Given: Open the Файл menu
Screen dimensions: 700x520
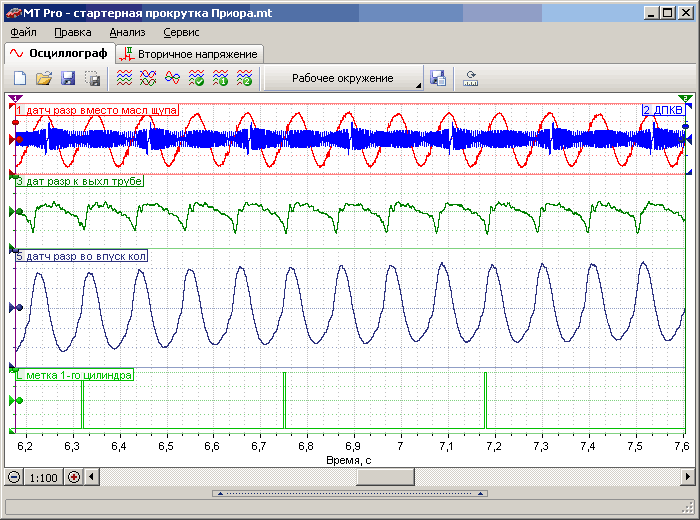Looking at the screenshot, I should (x=24, y=32).
